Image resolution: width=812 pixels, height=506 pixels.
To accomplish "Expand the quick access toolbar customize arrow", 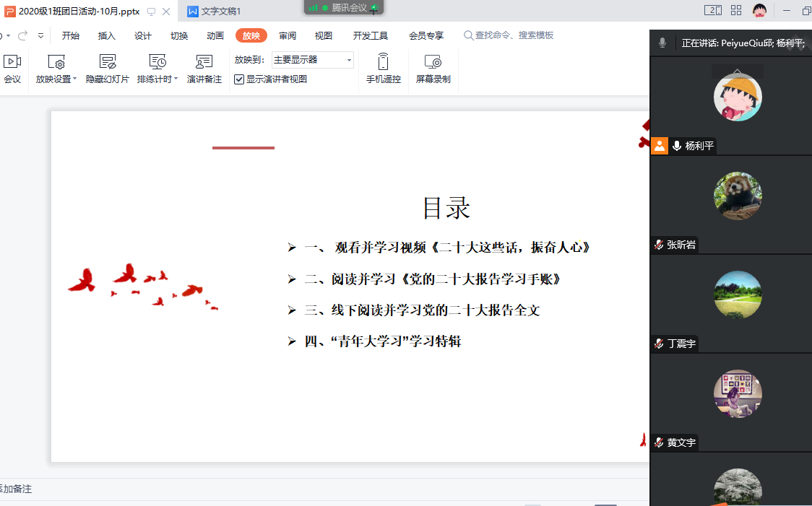I will (x=40, y=35).
